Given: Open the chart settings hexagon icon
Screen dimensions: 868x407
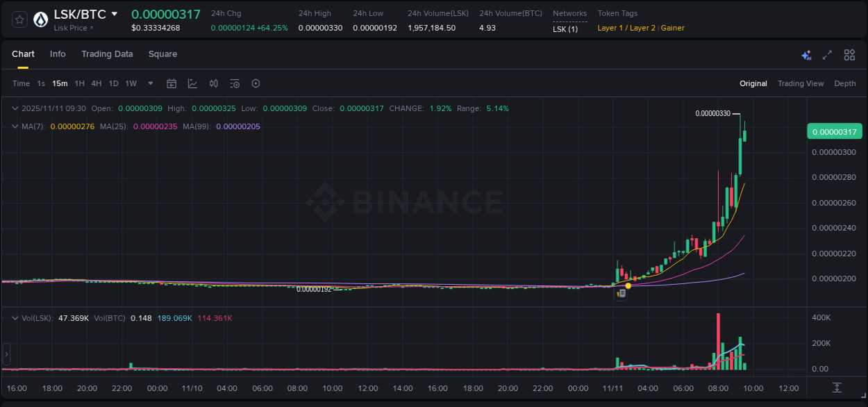Looking at the screenshot, I should (x=256, y=83).
